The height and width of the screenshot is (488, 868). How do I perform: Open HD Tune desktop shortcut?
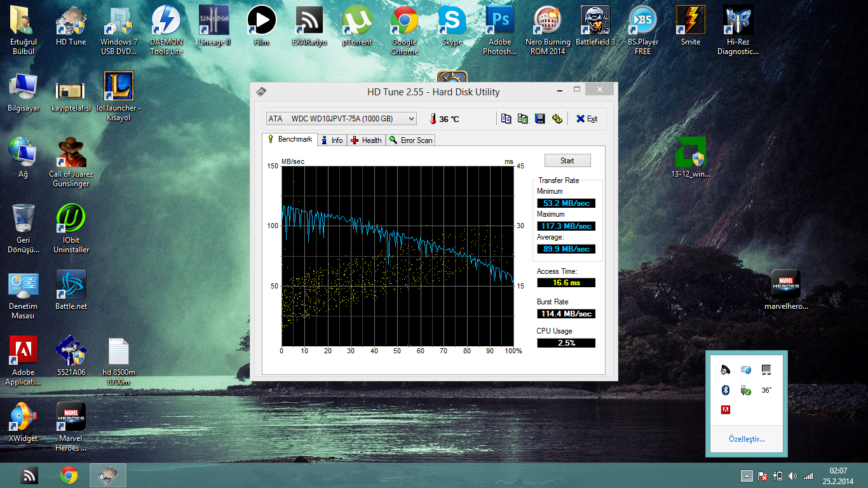click(x=71, y=26)
